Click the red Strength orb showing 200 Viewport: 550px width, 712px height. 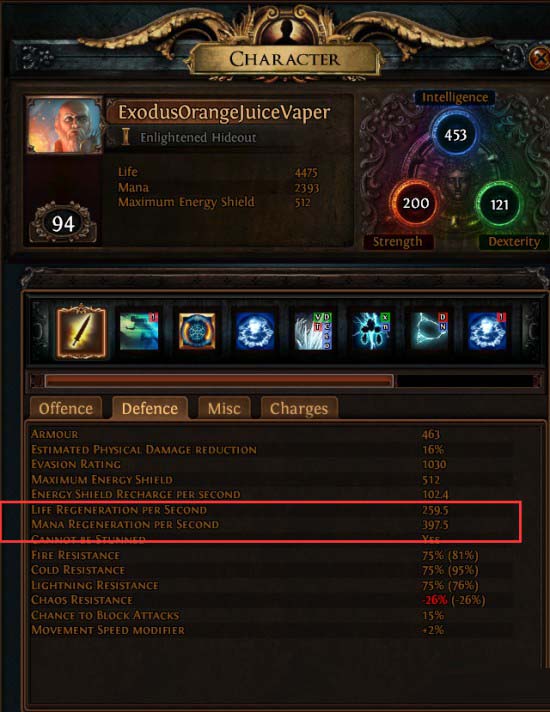coord(415,203)
